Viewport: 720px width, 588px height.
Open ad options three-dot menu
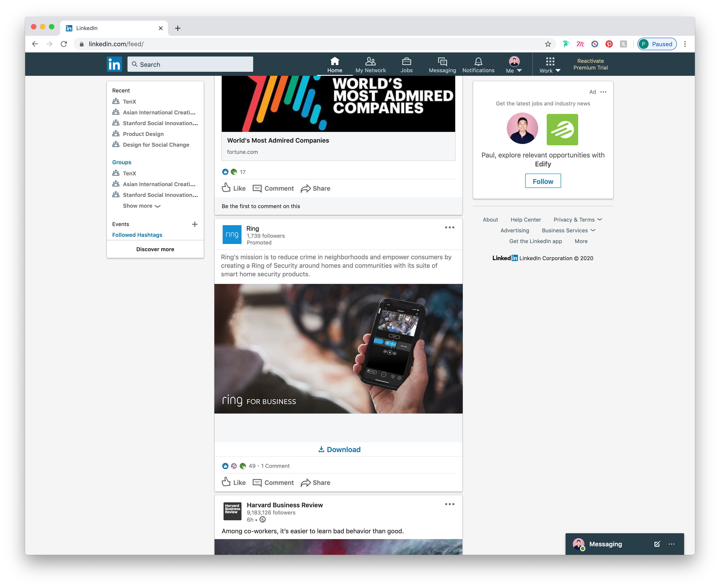coord(603,92)
